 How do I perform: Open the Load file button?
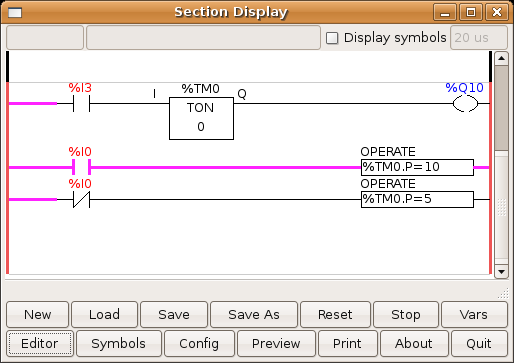104,314
